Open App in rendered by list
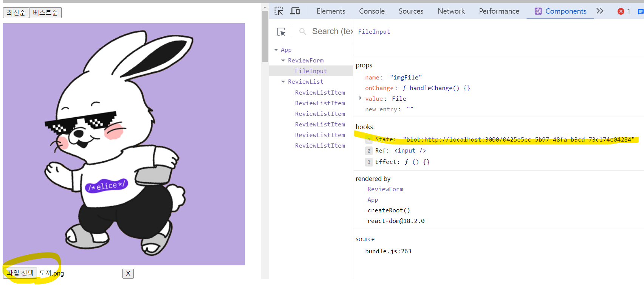 click(x=373, y=200)
